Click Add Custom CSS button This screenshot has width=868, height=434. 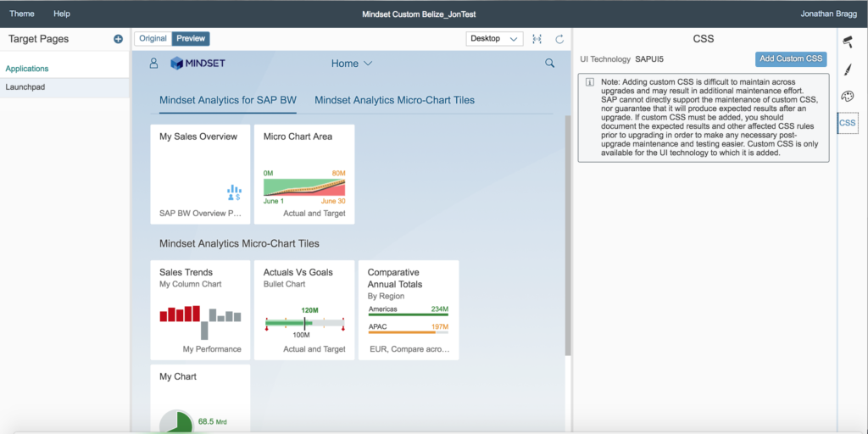[x=791, y=58]
